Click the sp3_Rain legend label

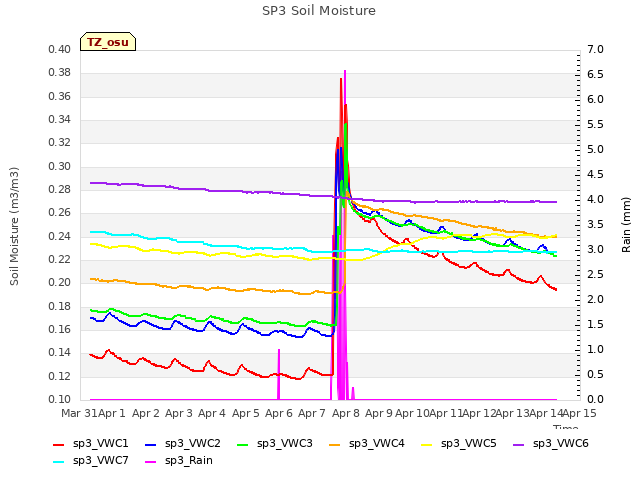click(189, 460)
